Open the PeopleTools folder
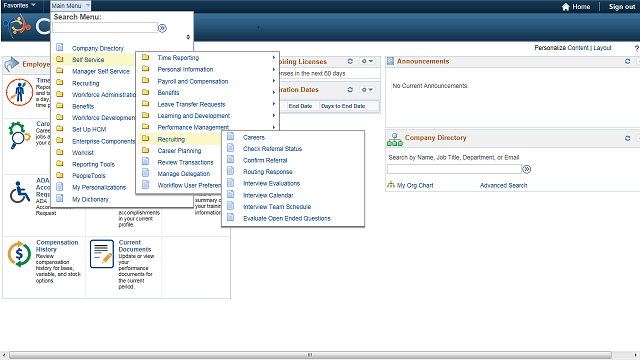 (x=89, y=176)
